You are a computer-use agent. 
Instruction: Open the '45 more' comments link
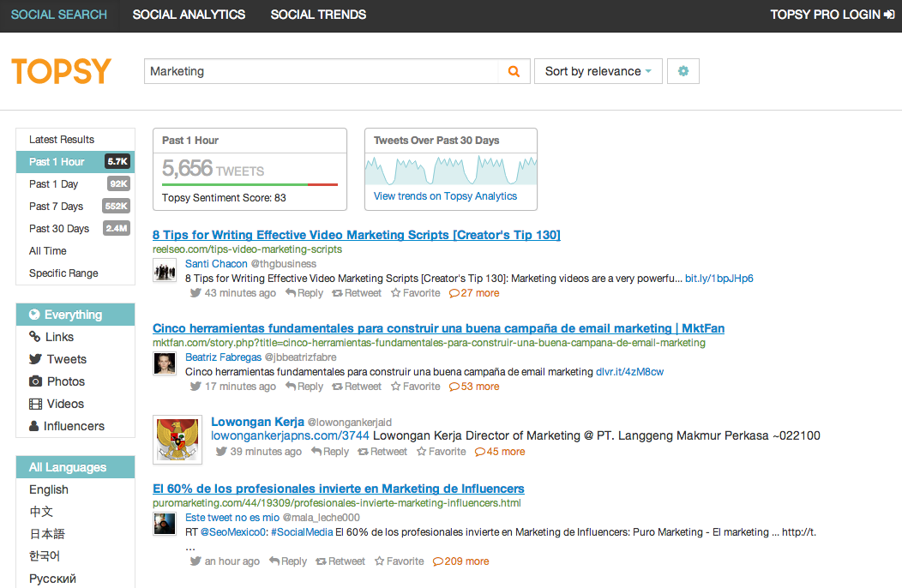(500, 452)
